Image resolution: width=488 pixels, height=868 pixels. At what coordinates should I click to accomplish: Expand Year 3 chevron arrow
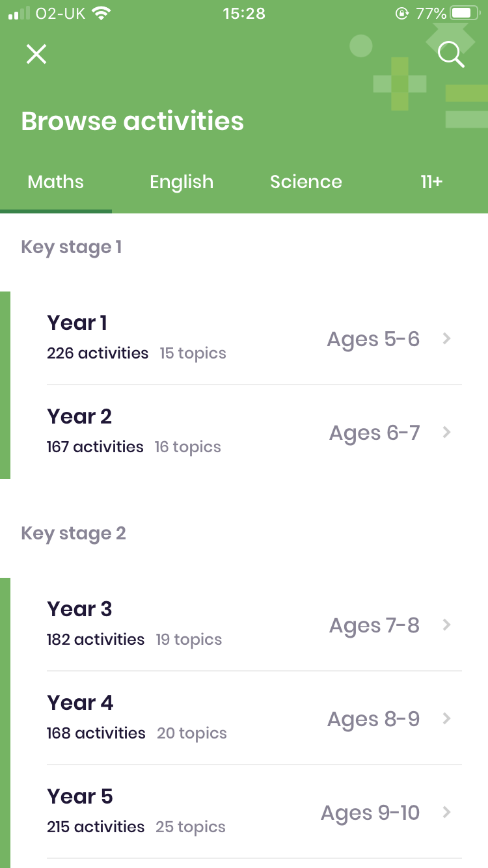pyautogui.click(x=446, y=625)
